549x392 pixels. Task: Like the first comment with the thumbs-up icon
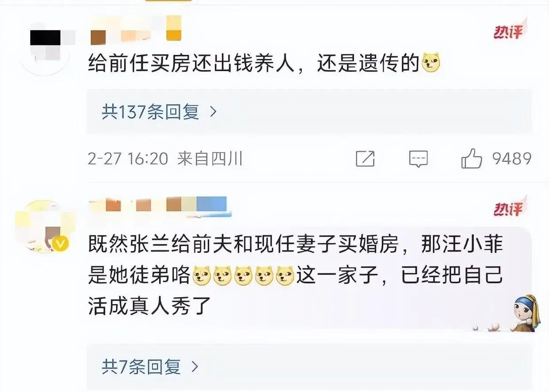point(471,159)
